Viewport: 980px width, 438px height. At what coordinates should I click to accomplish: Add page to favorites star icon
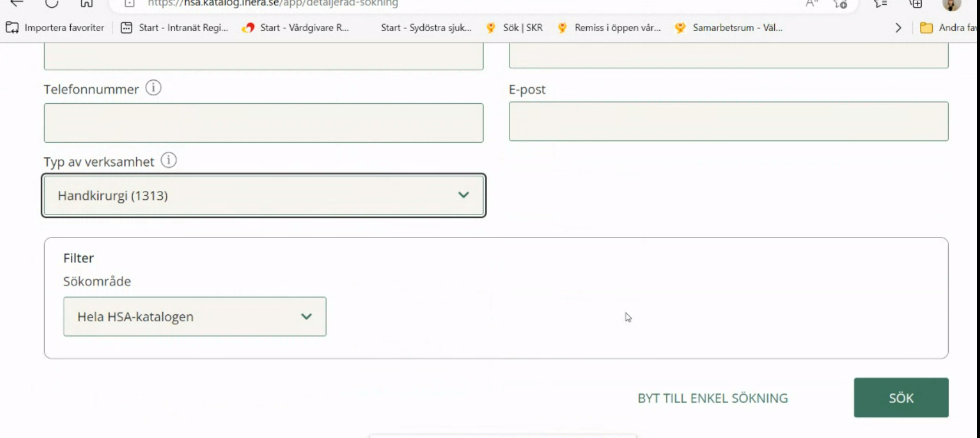(840, 4)
